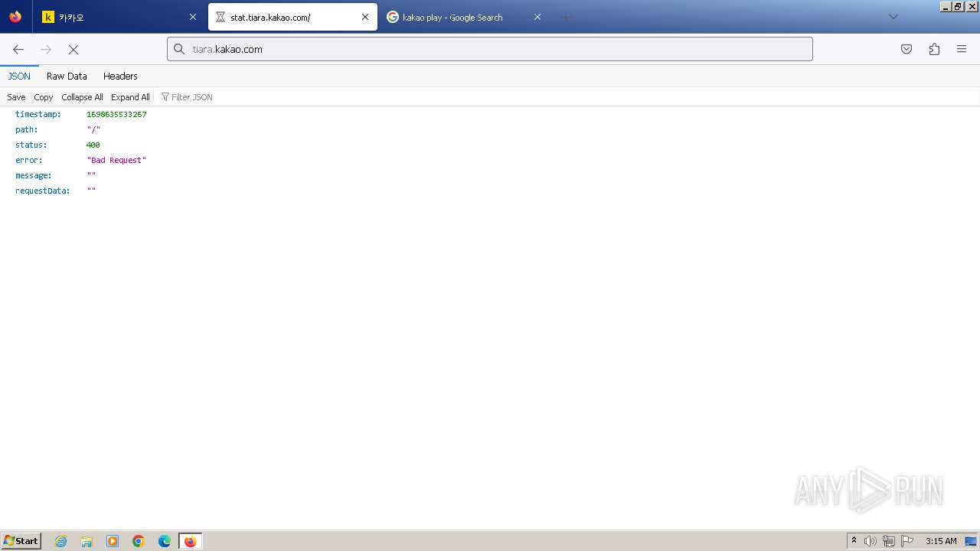Close the 카카오 tab
The height and width of the screenshot is (551, 980).
point(192,17)
